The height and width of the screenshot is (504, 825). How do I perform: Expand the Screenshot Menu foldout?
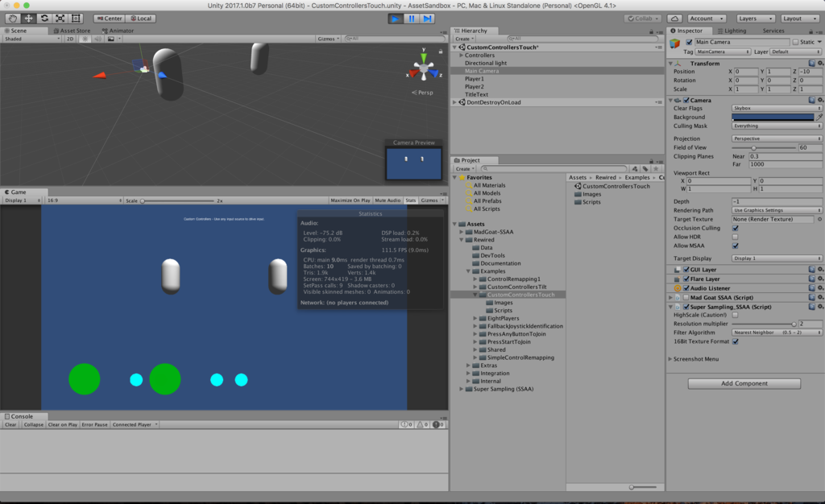670,359
